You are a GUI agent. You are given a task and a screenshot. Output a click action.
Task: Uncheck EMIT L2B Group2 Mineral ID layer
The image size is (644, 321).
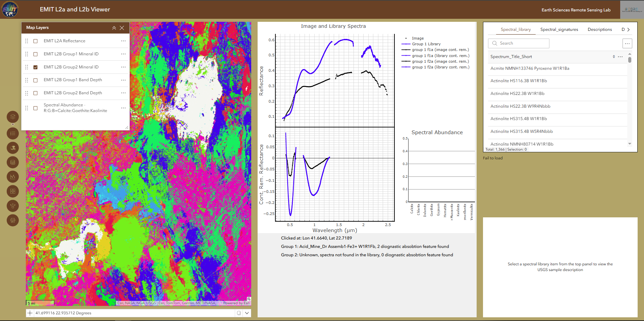click(36, 67)
